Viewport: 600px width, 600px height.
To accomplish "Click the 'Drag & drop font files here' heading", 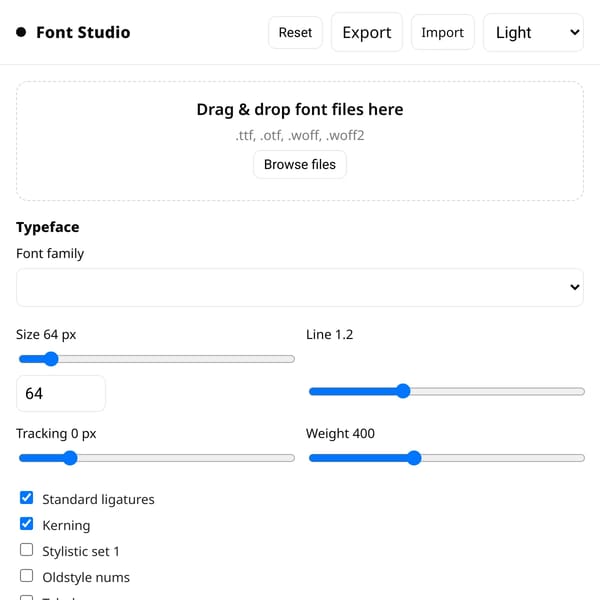I will coord(300,109).
